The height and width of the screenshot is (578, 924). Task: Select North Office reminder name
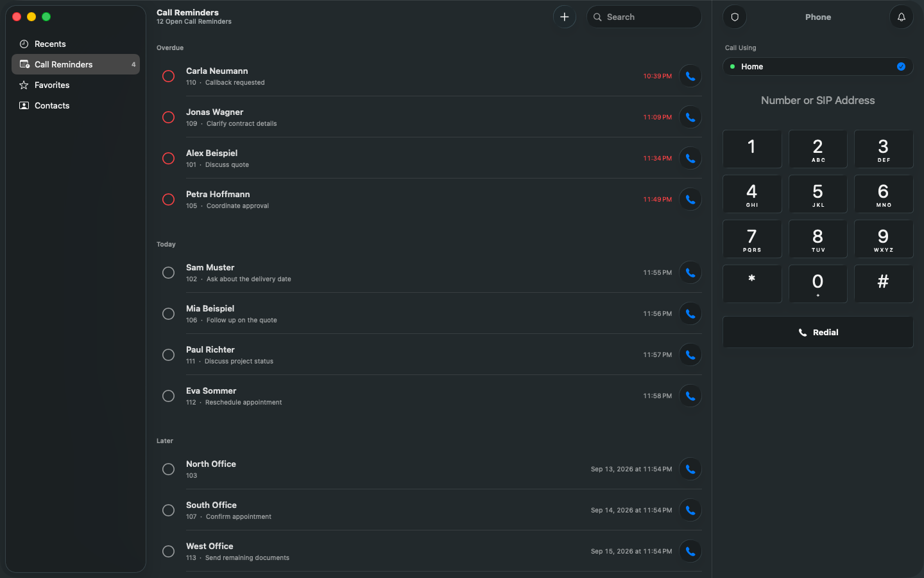click(211, 464)
